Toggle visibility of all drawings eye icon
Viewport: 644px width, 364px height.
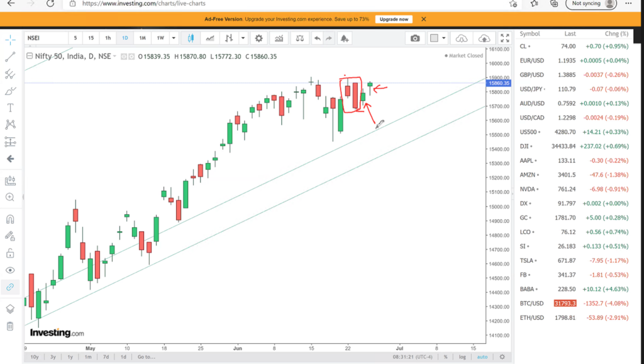10,270
